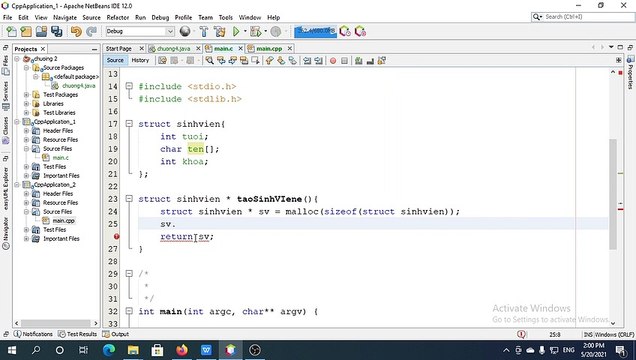Click the Stop Macro Recording icon
Screen dimensions: 636x360
pos(344,60)
